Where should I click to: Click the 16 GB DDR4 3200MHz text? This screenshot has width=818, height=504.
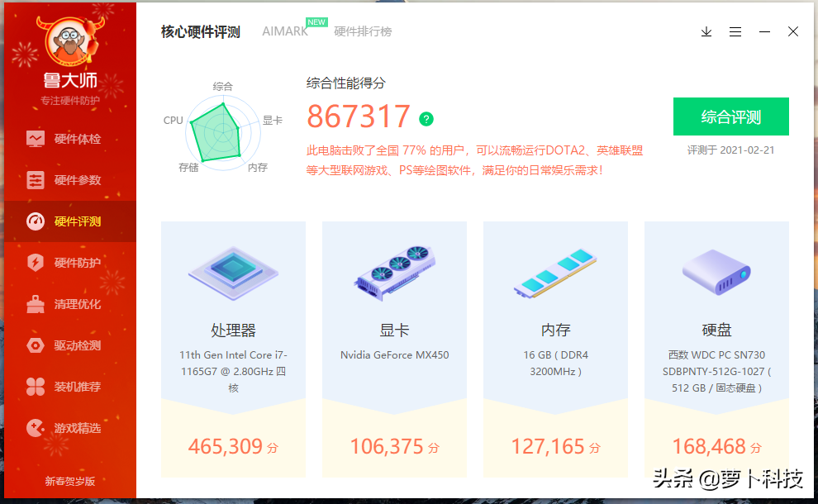click(555, 364)
